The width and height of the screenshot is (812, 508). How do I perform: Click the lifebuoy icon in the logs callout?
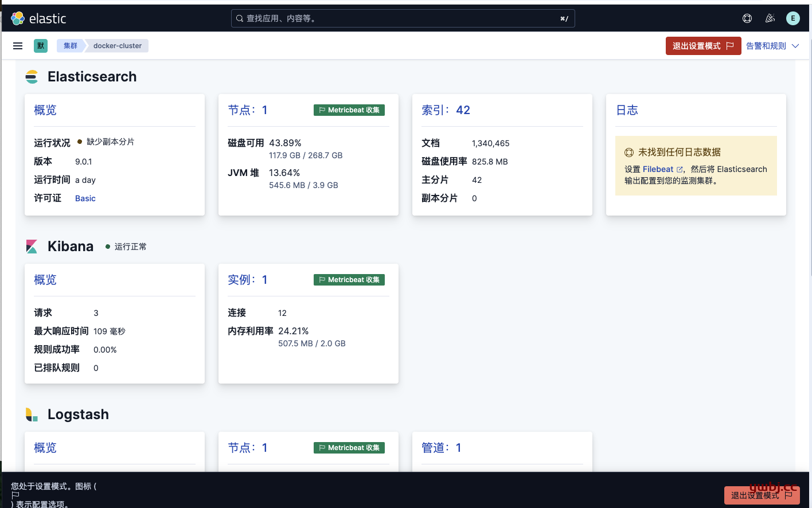point(629,153)
